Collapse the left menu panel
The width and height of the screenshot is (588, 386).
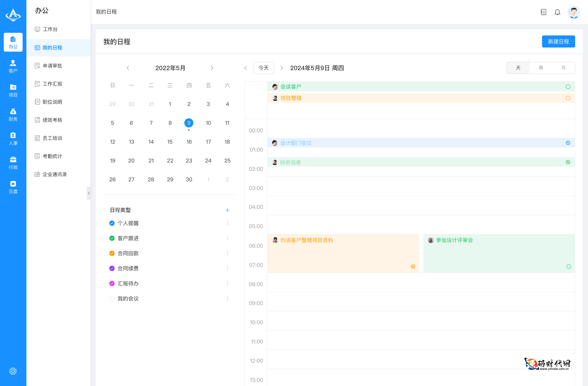(x=89, y=193)
